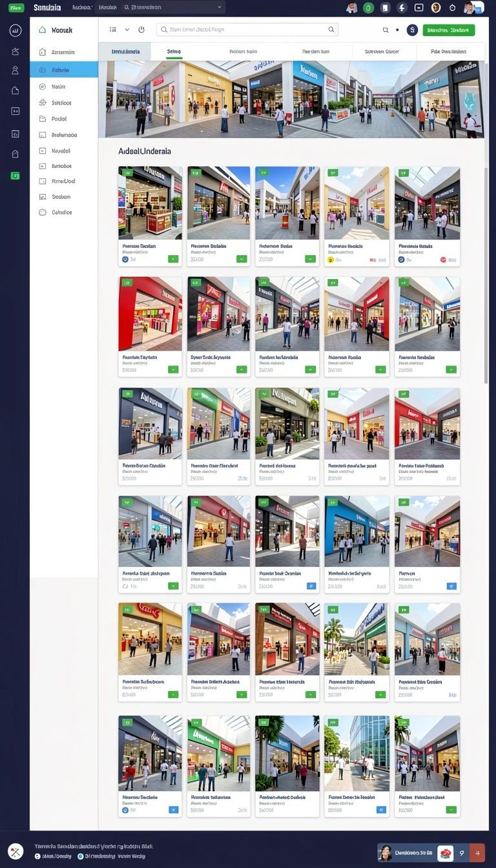Switch to the fourth tab in tab row
The width and height of the screenshot is (496, 868).
(315, 51)
